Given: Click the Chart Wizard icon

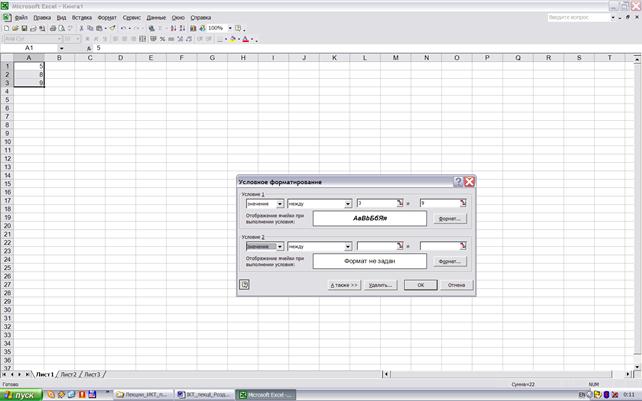Looking at the screenshot, I should pos(193,28).
